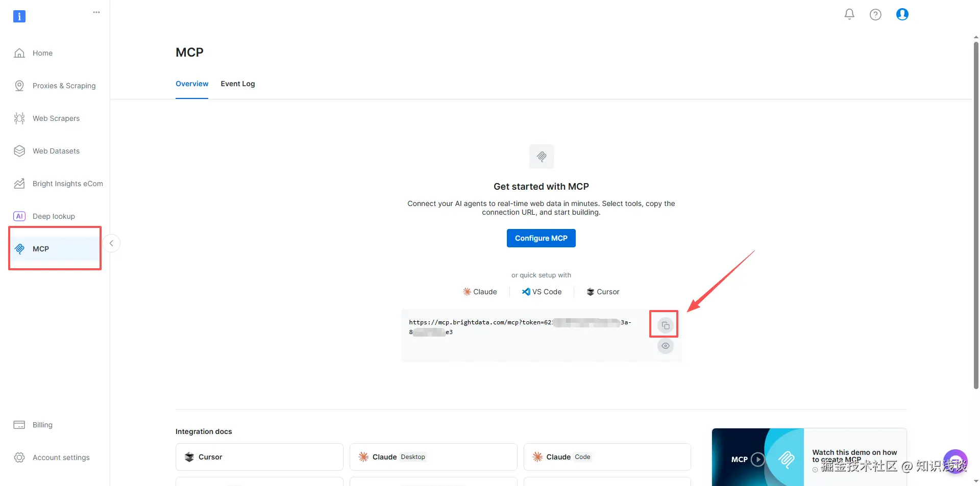
Task: Click the Bright Insights chart icon
Action: click(19, 184)
